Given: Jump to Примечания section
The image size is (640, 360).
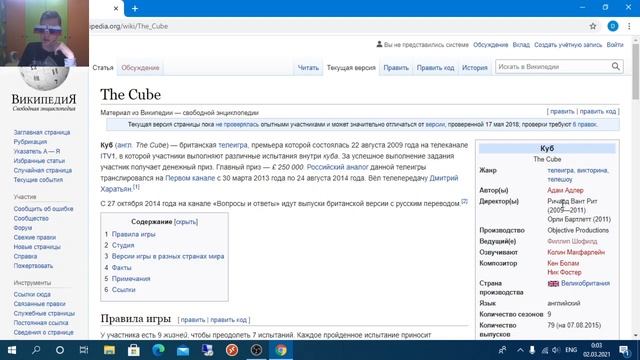Looking at the screenshot, I should click(x=131, y=279).
